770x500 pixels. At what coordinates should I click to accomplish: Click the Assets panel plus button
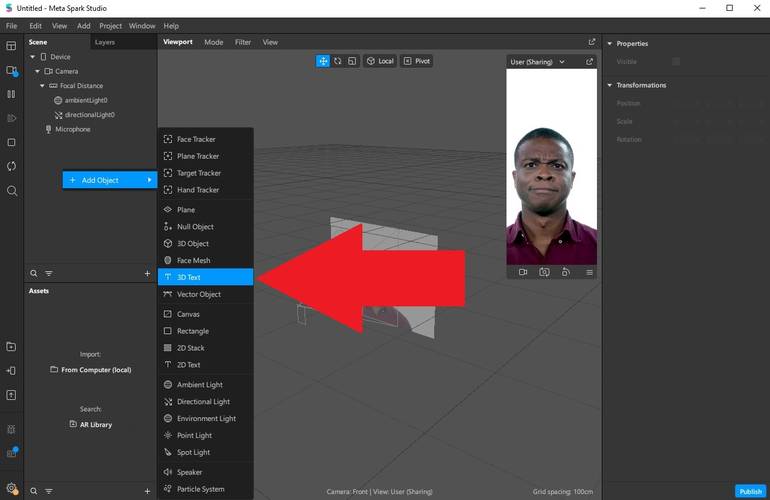(x=147, y=491)
